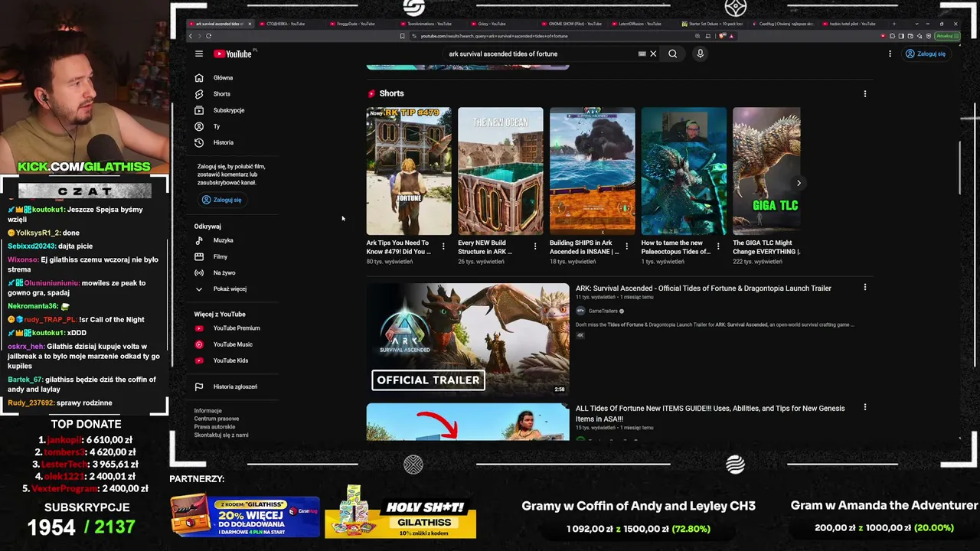This screenshot has width=980, height=551.
Task: Switch to the ToonAnimations YouTube browser tab
Action: coord(430,24)
